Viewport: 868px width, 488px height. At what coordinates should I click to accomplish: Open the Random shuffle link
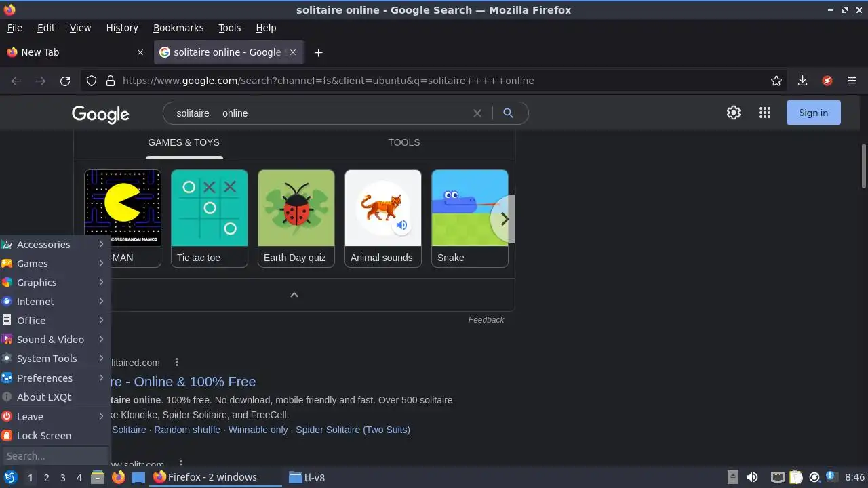point(187,430)
